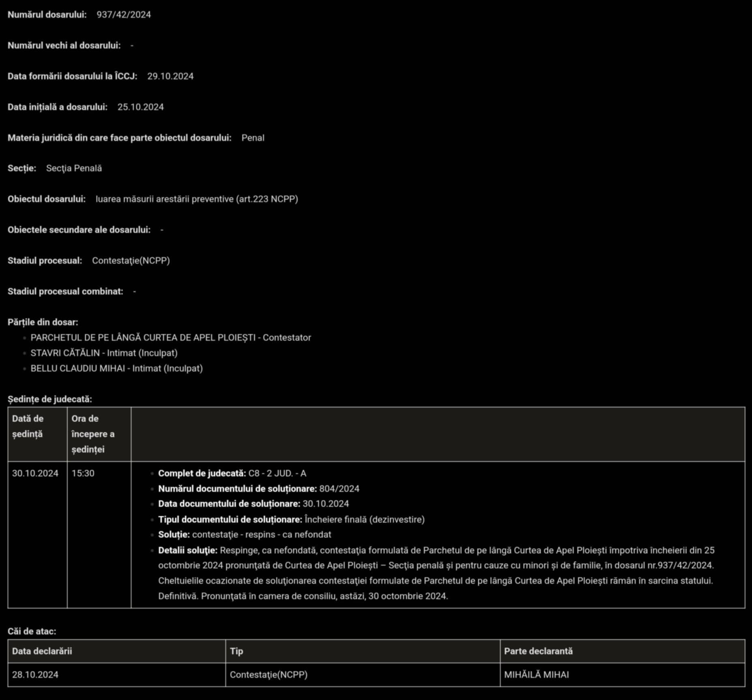Select the appeal declaration date 28.10.2024
This screenshot has width=752, height=700.
tap(35, 675)
